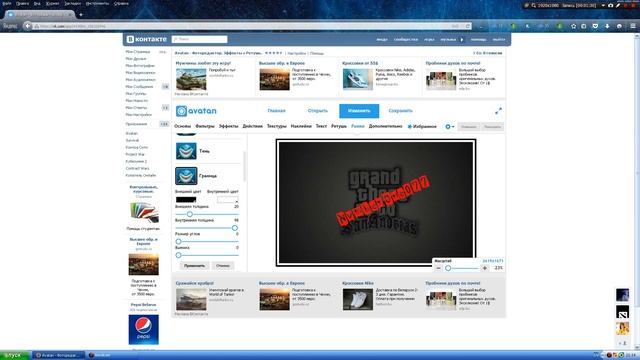Open Мои Сообщения in VK sidebar
Screen dimensions: 640x360
click(139, 87)
